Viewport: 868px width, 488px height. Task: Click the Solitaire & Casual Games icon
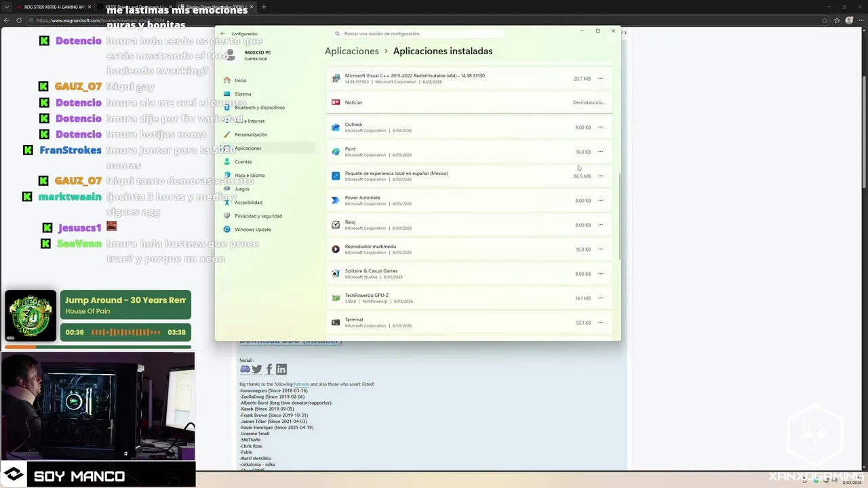tap(336, 274)
